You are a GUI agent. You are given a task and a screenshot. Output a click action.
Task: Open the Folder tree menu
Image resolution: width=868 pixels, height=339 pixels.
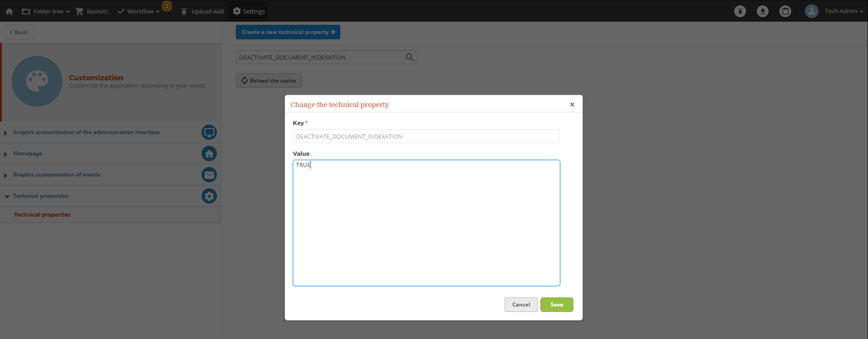point(46,11)
